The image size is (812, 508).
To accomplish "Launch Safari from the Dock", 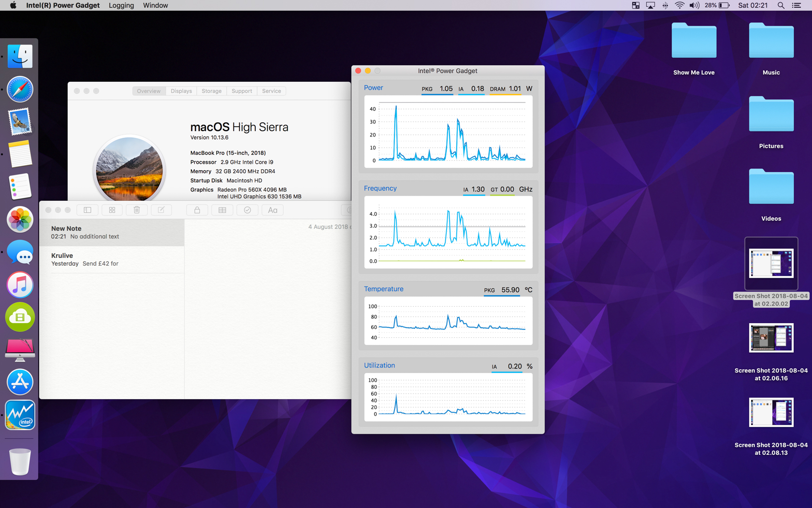I will 20,90.
